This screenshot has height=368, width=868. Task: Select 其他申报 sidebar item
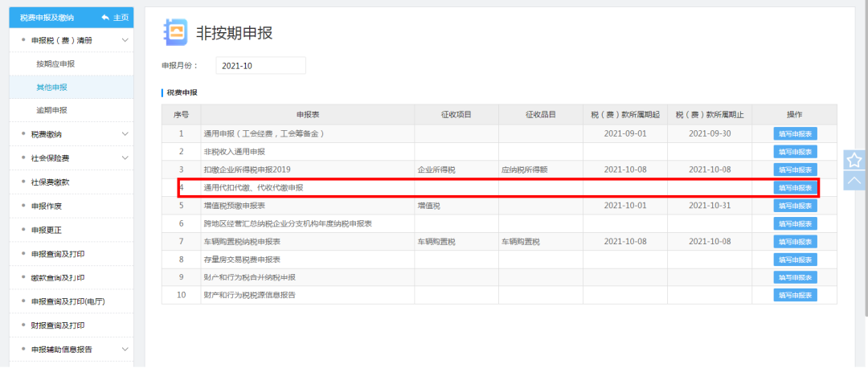[52, 88]
